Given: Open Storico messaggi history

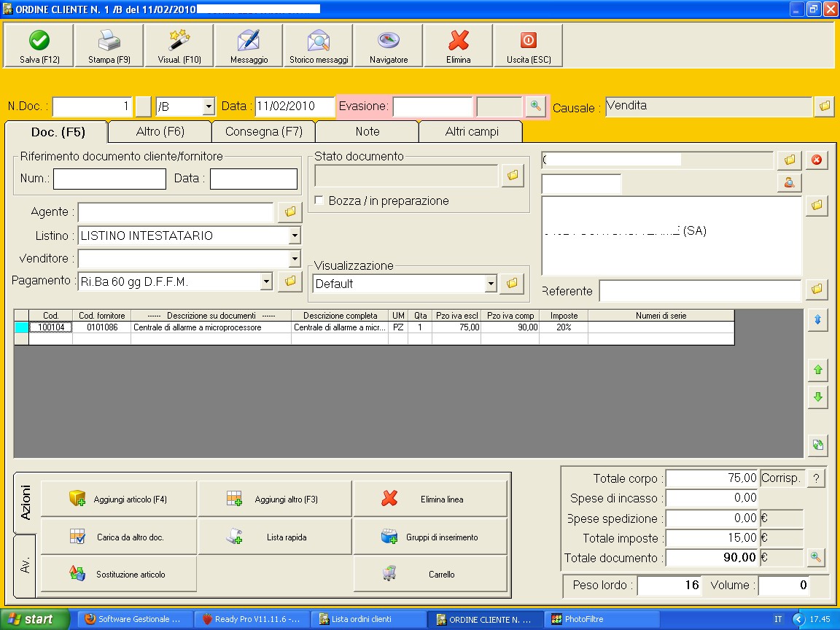Looking at the screenshot, I should tap(319, 46).
